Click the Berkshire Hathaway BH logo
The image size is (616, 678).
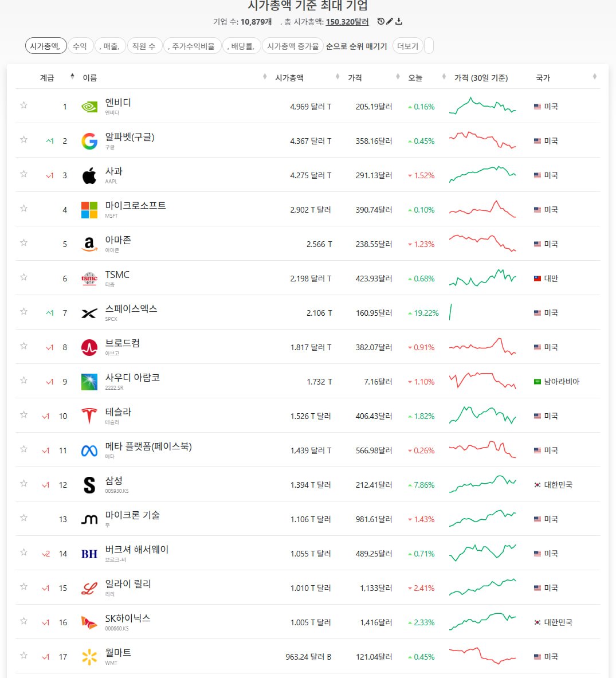[89, 554]
